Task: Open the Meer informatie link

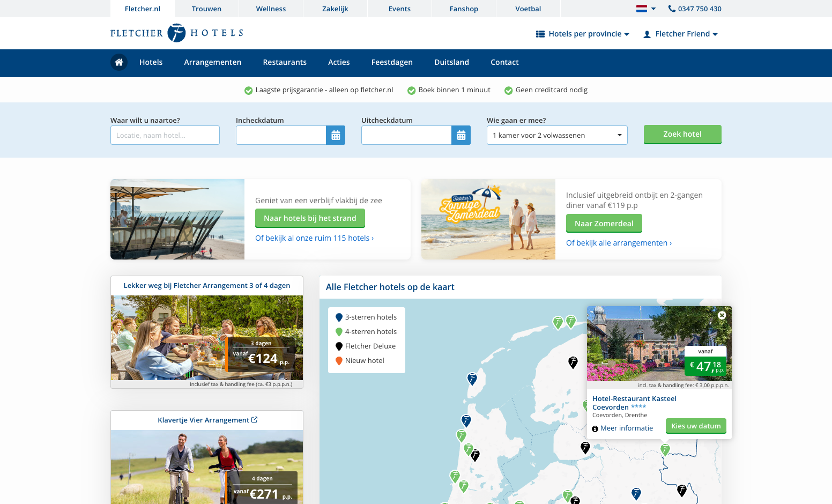Action: (627, 428)
